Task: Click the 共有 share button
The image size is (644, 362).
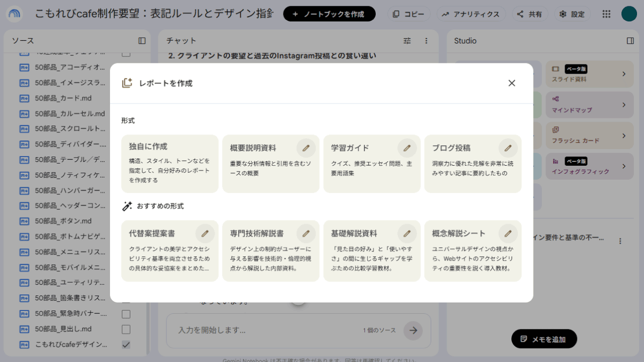Action: click(529, 14)
